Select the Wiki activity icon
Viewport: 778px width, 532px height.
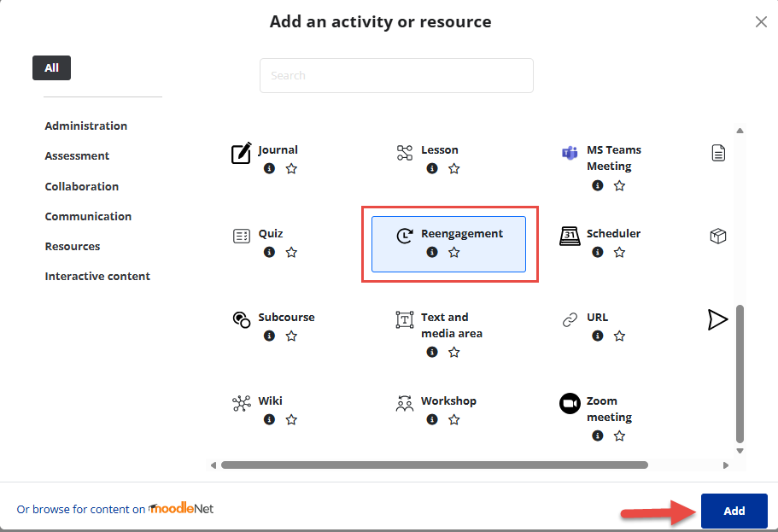click(x=242, y=403)
